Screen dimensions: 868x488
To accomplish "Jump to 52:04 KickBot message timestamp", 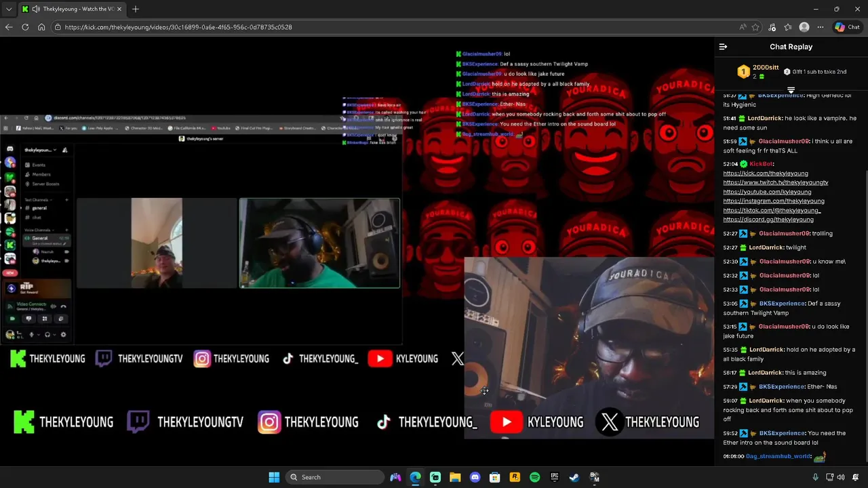I will click(730, 164).
